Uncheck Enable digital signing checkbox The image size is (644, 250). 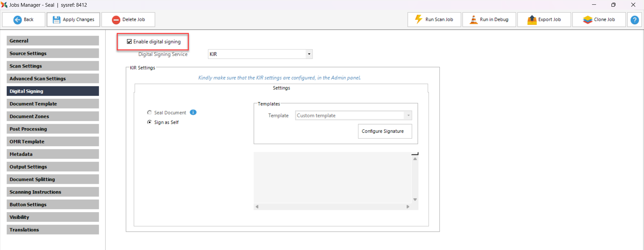coord(129,42)
